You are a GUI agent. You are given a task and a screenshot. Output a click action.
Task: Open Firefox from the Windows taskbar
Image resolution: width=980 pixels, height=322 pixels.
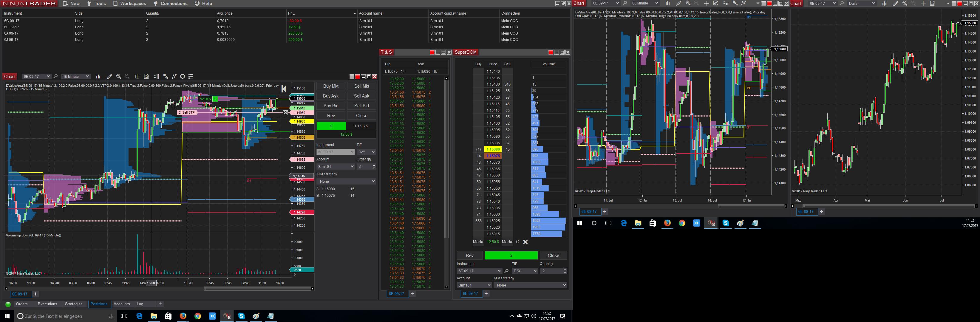183,316
